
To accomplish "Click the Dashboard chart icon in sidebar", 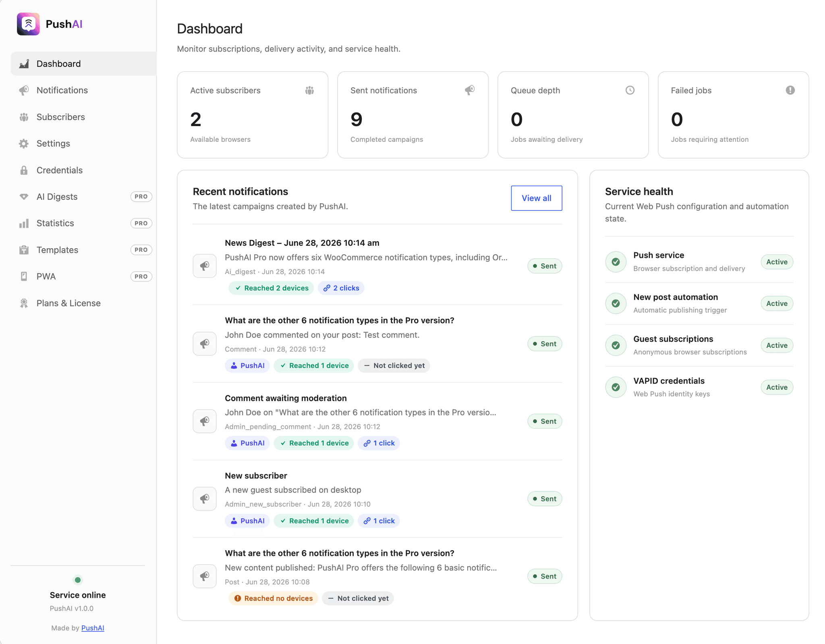I will [x=24, y=64].
